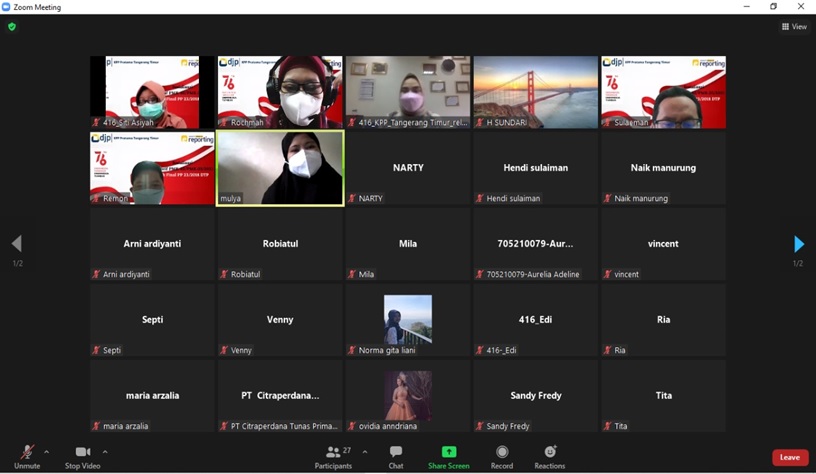
Task: Start sharing with Share Screen
Action: coord(449,456)
